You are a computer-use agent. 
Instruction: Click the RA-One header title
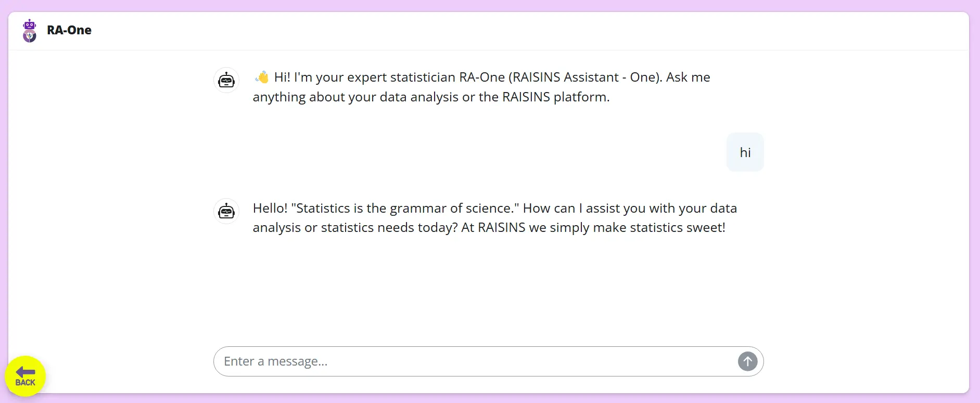(69, 30)
